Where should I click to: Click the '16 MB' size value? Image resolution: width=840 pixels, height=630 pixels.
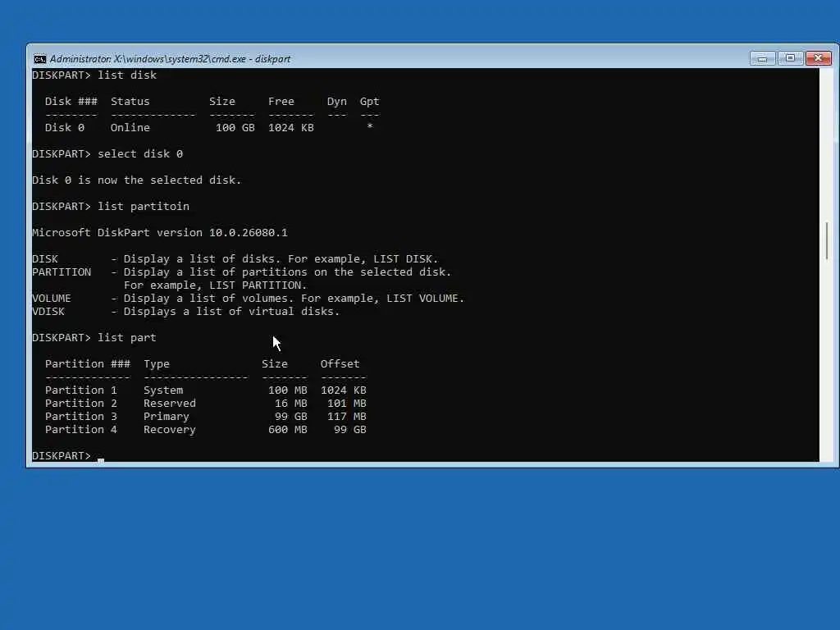tap(291, 404)
